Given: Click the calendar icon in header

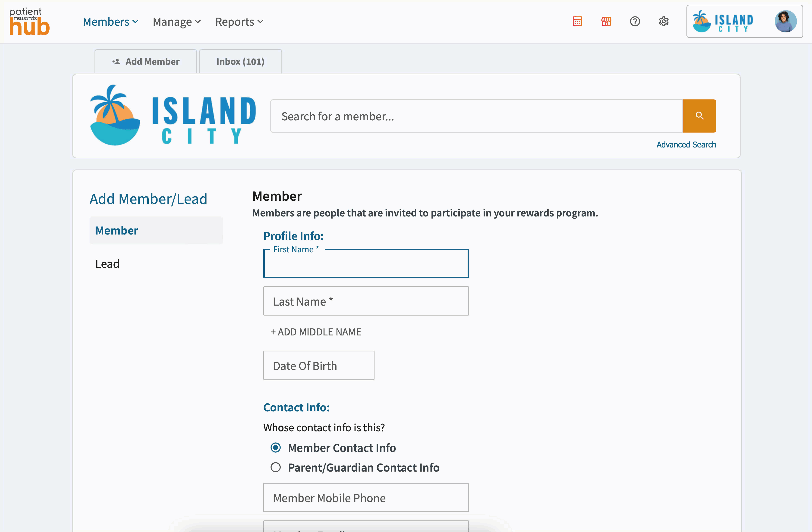Looking at the screenshot, I should [577, 22].
